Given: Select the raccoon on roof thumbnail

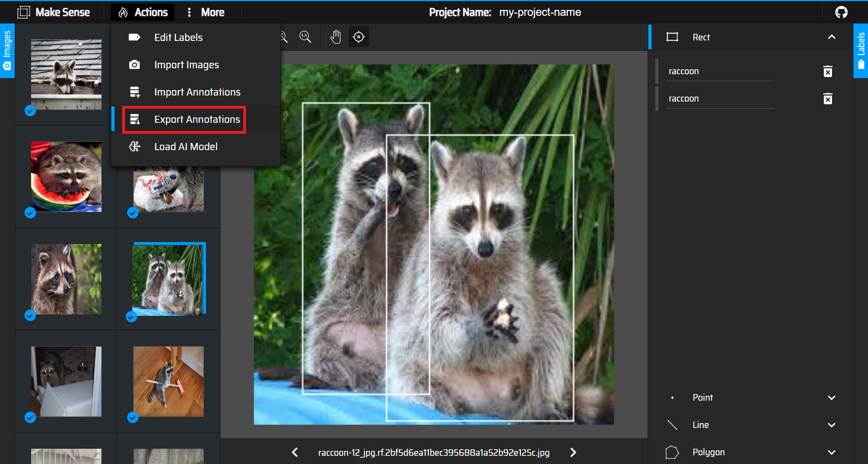Looking at the screenshot, I should pos(66,74).
